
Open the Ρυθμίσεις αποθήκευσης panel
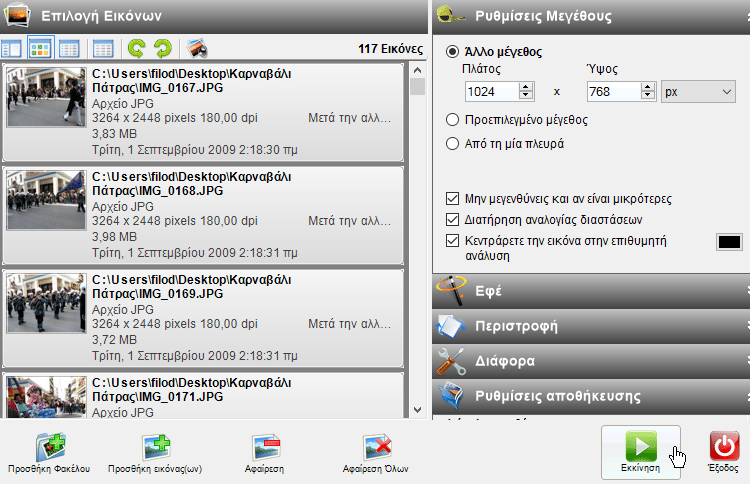tap(590, 396)
